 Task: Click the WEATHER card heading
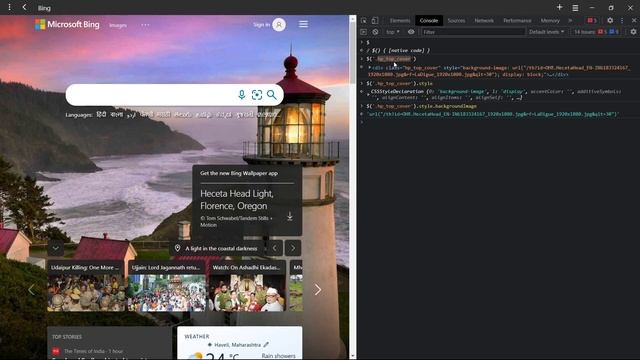click(x=197, y=336)
